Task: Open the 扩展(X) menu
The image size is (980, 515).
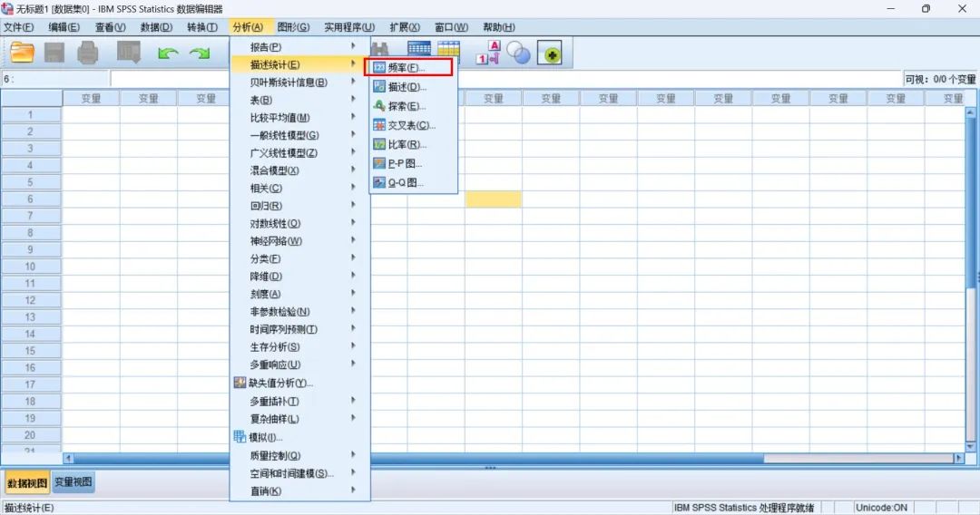Action: [x=405, y=27]
